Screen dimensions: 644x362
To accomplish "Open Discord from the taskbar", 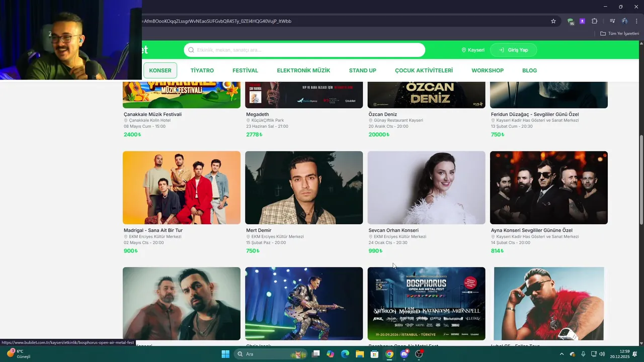I will 404,354.
